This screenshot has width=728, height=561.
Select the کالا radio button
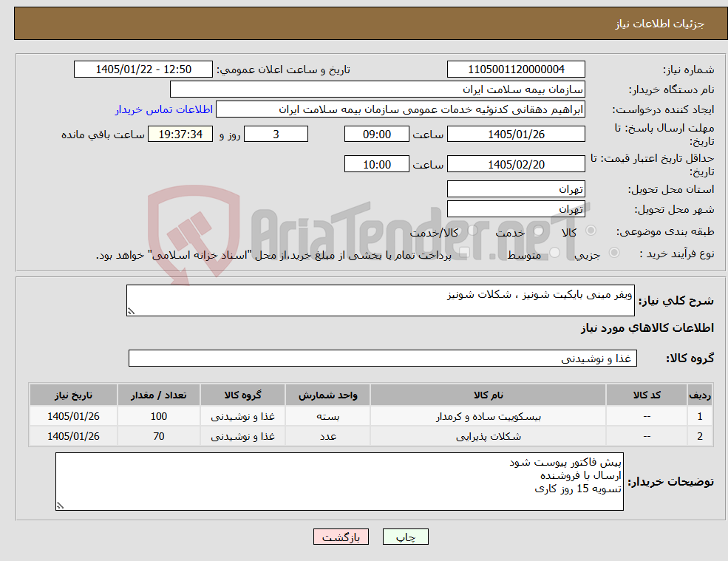(x=591, y=231)
